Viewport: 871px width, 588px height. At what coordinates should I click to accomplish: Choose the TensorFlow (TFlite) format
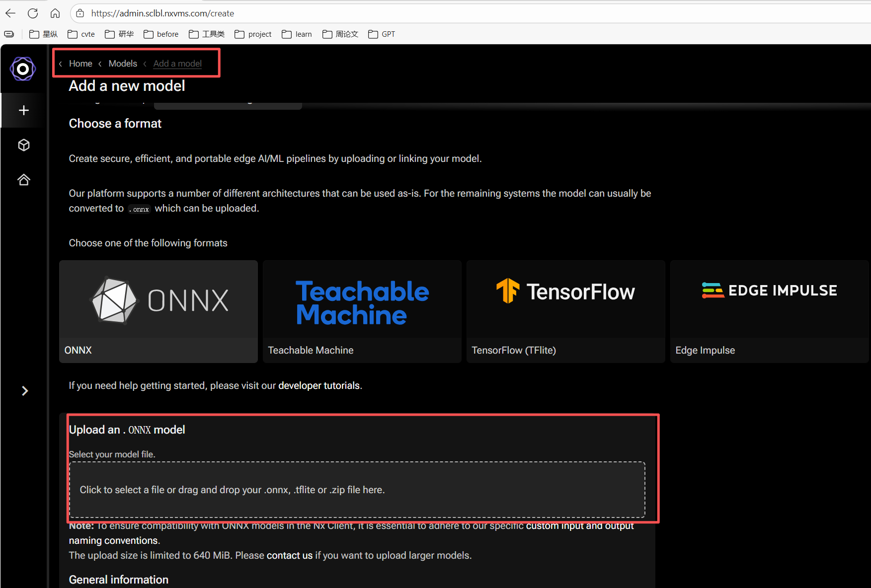[x=565, y=311]
